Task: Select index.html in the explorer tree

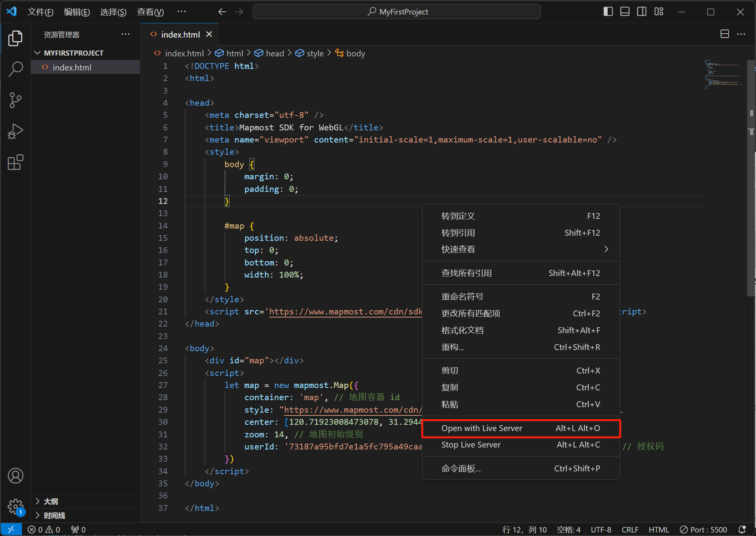Action: click(85, 67)
